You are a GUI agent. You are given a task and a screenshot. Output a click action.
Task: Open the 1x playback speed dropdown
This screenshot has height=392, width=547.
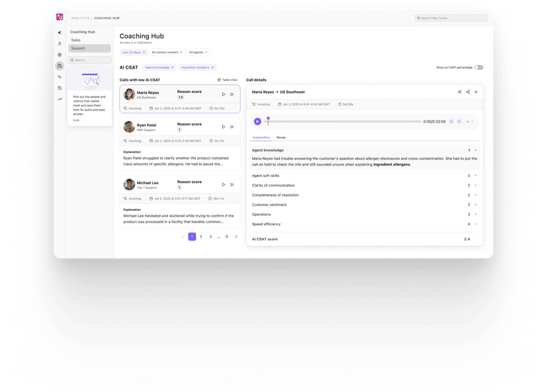click(x=470, y=122)
